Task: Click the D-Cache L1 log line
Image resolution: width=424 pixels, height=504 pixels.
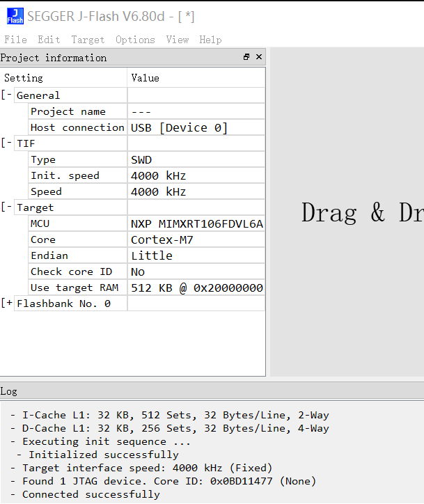Action: tap(170, 428)
